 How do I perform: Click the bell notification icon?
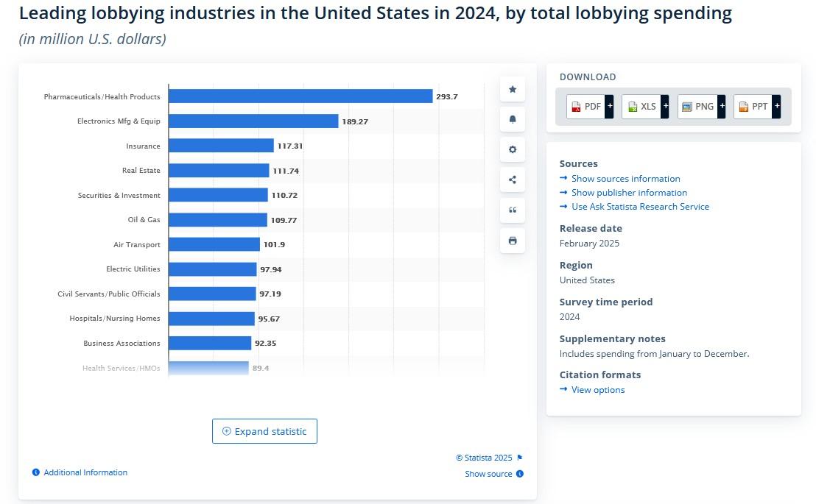(513, 119)
